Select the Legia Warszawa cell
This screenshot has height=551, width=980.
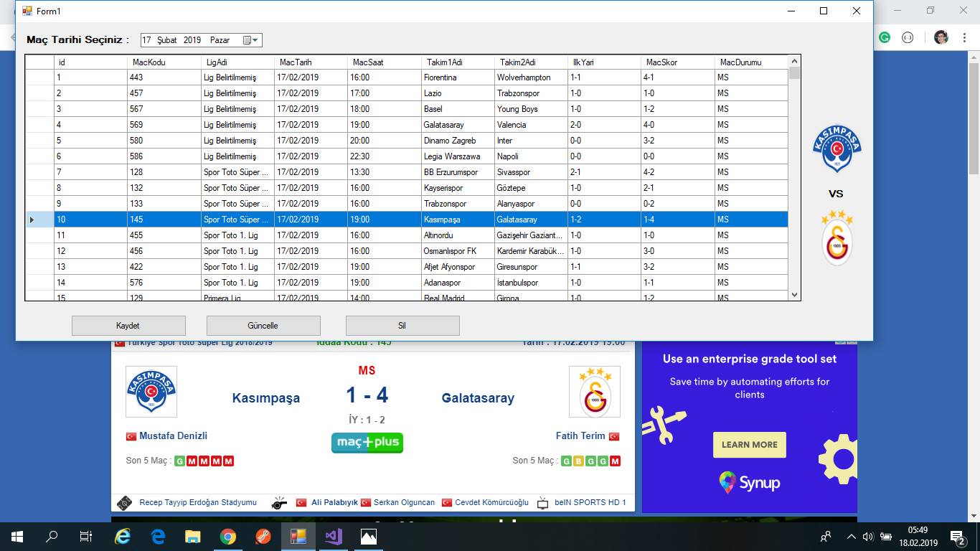click(458, 156)
